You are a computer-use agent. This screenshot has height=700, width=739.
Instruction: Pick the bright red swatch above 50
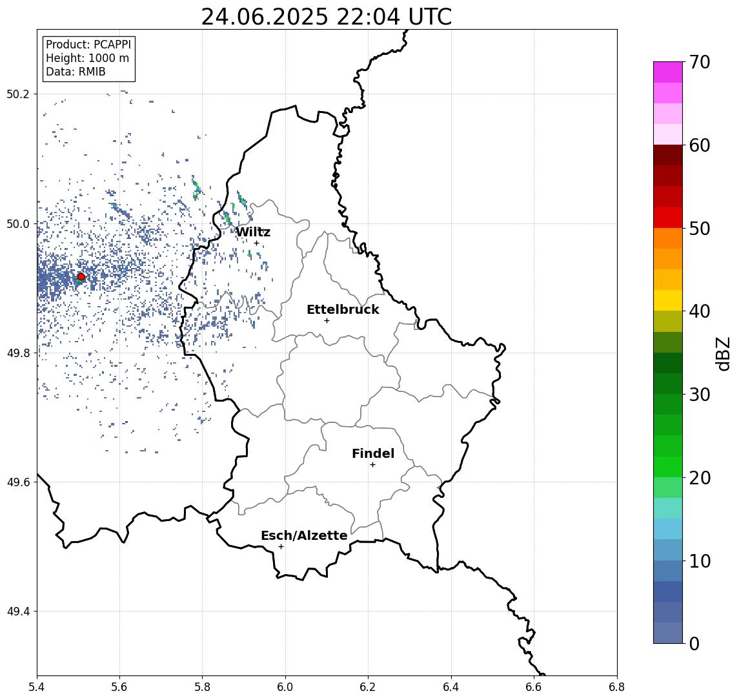(x=668, y=218)
